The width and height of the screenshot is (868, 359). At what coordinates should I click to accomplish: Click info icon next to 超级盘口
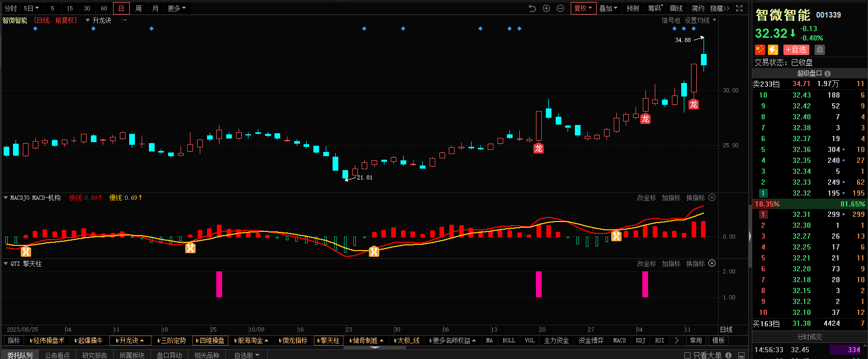[828, 74]
